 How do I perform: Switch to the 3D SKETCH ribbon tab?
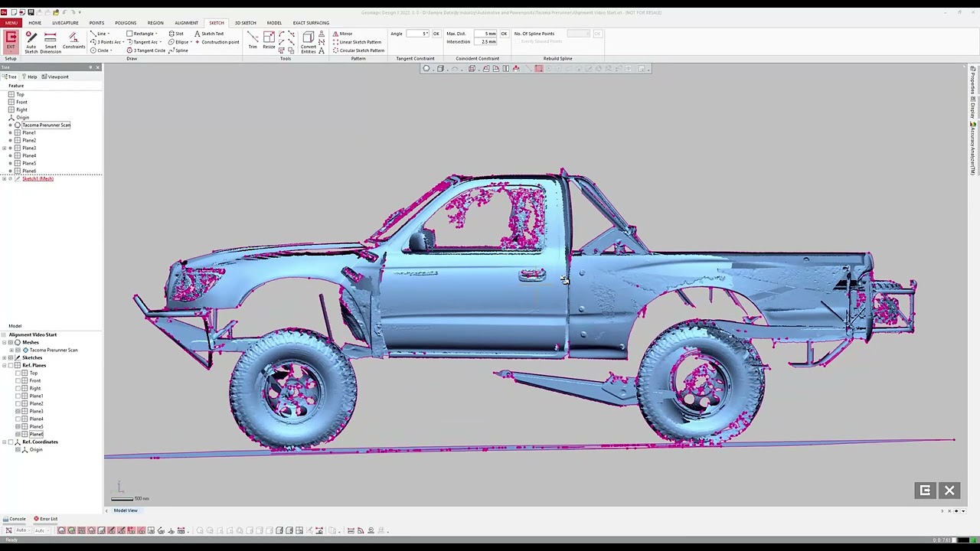coord(245,23)
